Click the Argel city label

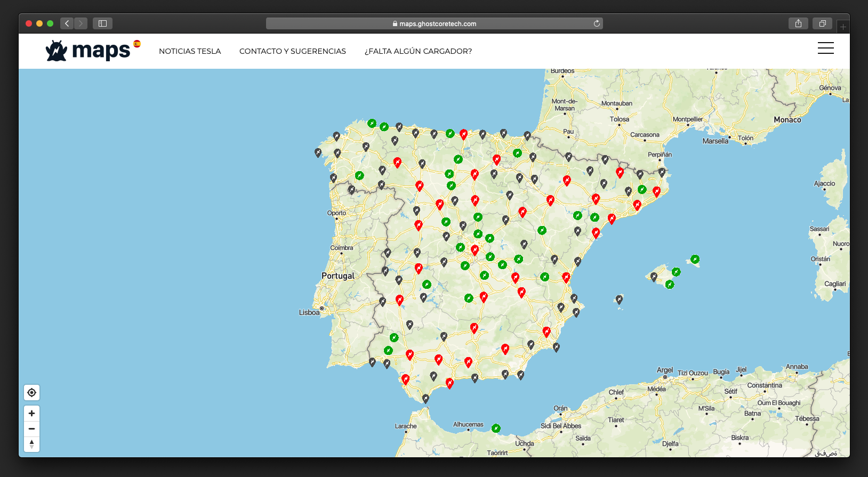(x=665, y=370)
